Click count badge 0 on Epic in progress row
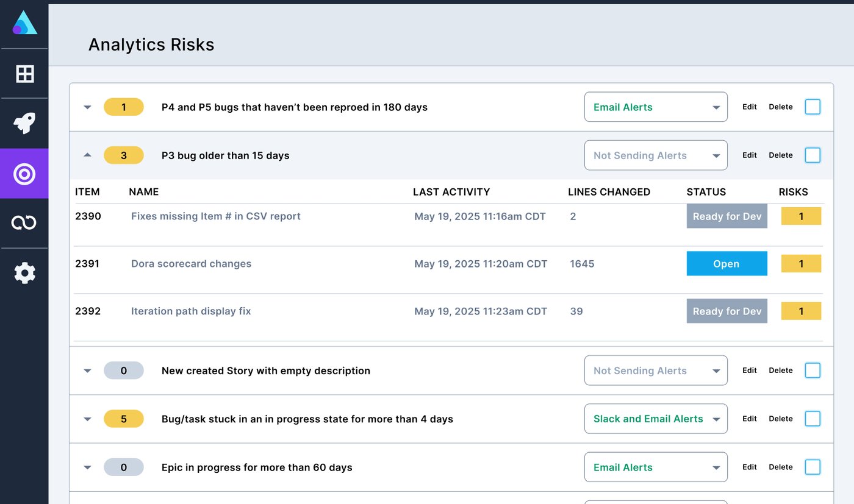The image size is (854, 504). coord(124,467)
